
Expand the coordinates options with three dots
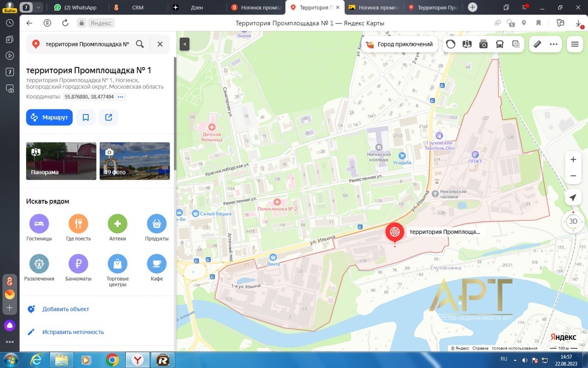click(120, 97)
